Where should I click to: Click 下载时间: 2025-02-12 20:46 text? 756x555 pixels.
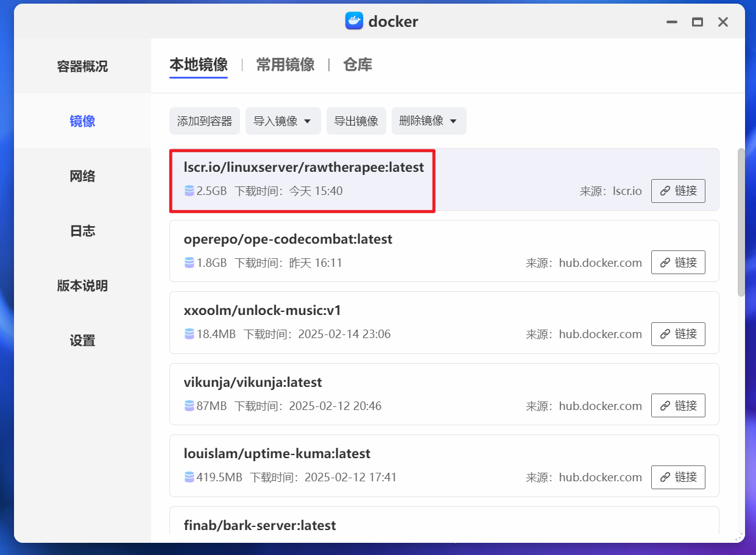tap(308, 406)
